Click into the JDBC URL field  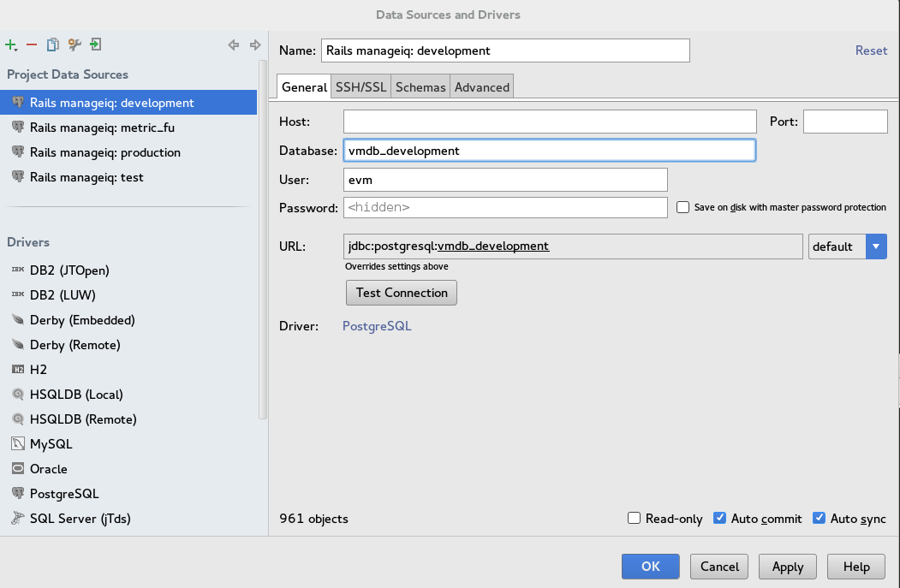coord(573,246)
